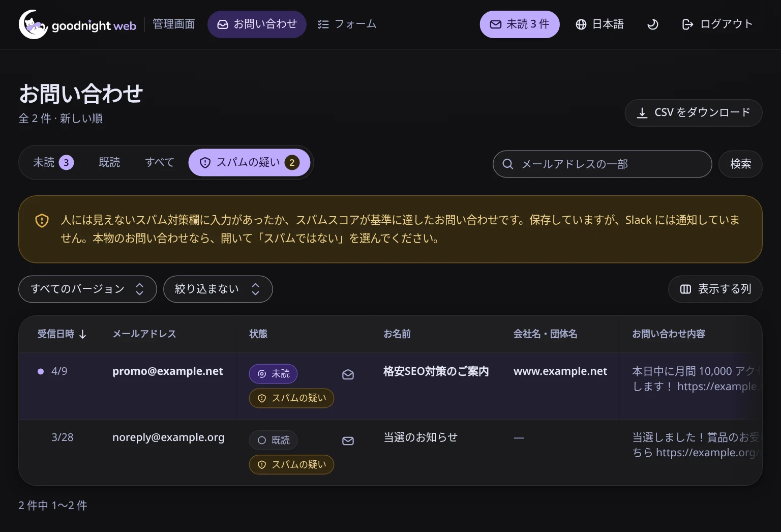Click the 4/9 date cell
Viewport: 781px width, 532px height.
tap(59, 371)
